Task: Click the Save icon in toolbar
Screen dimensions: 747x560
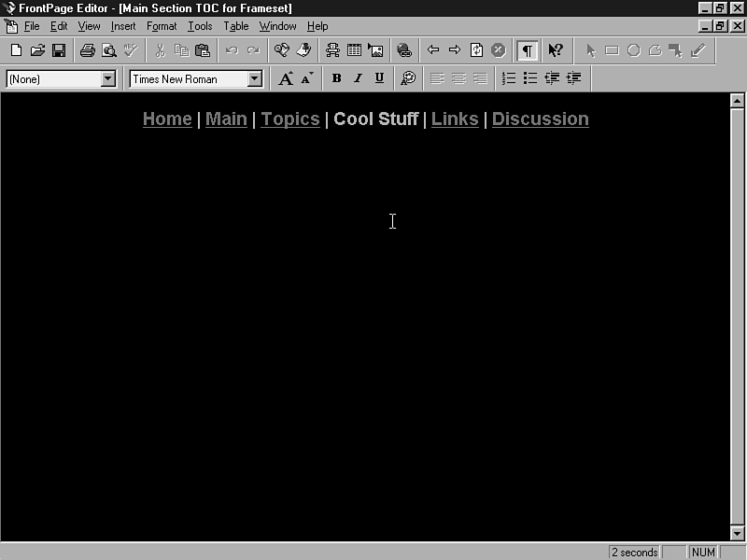Action: [58, 50]
